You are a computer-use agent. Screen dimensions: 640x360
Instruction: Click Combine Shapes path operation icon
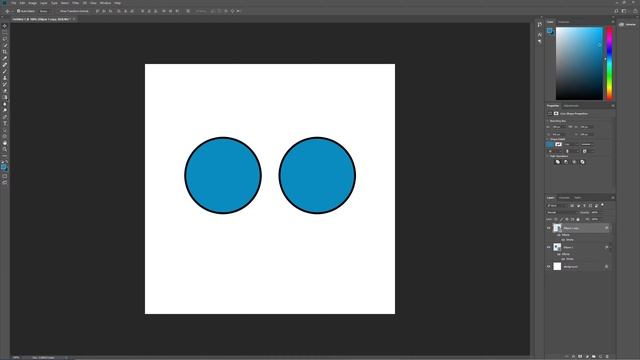(558, 162)
